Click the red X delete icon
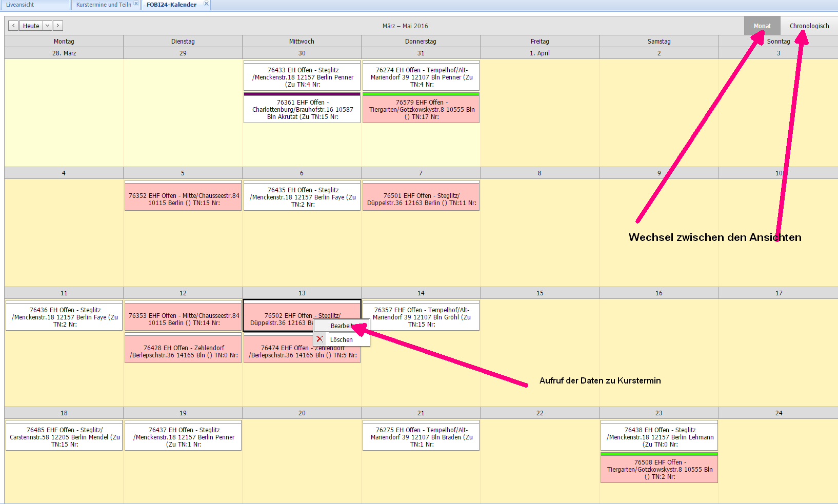Viewport: 838px width, 504px height. click(320, 339)
